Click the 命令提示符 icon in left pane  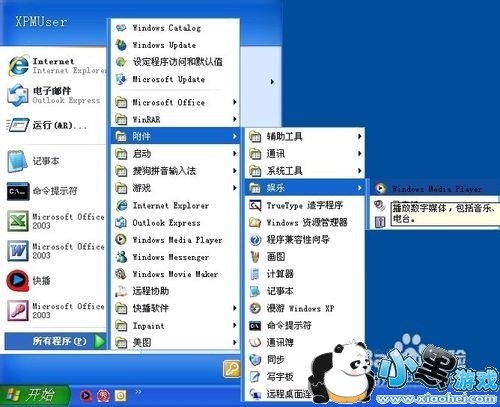(18, 191)
